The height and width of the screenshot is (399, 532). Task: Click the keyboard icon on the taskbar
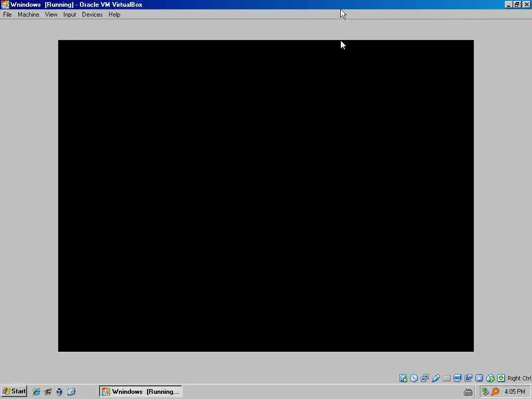click(x=468, y=392)
